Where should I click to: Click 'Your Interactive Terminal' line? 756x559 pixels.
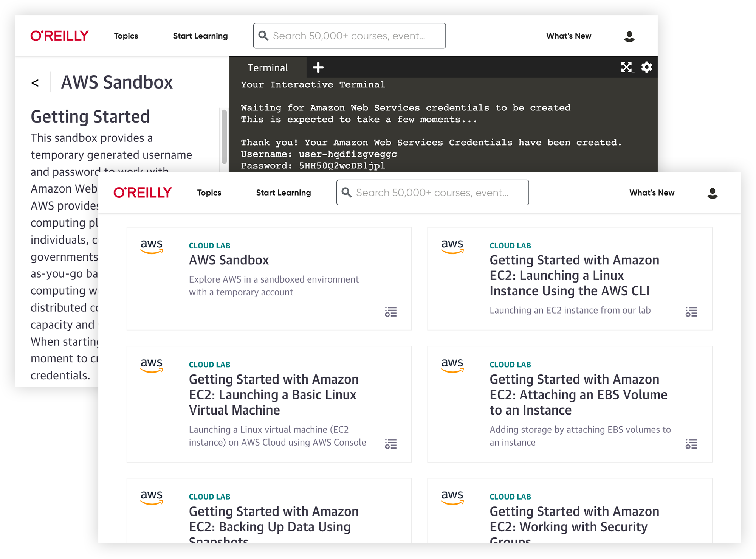313,84
